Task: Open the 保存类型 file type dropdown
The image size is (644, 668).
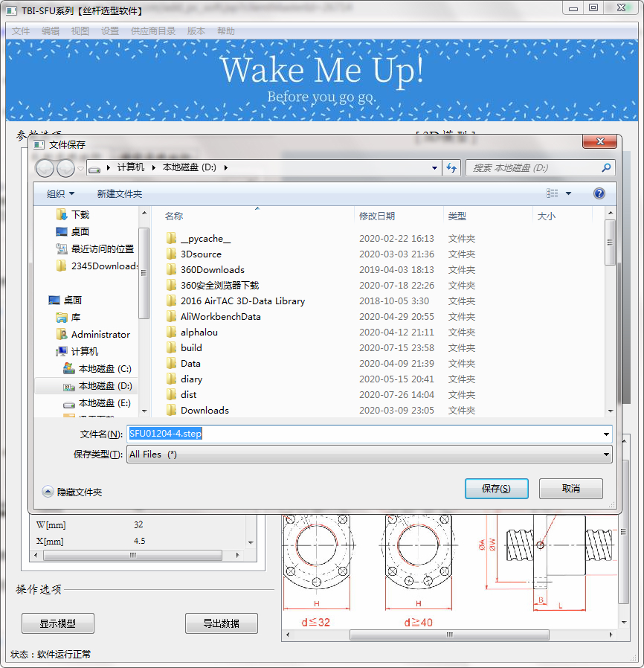Action: pos(606,454)
